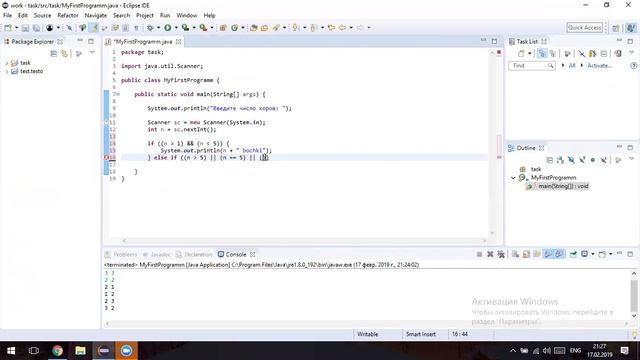Viewport: 640px width, 360px height.
Task: Toggle Hide Static Members in Outline
Action: 582,160
